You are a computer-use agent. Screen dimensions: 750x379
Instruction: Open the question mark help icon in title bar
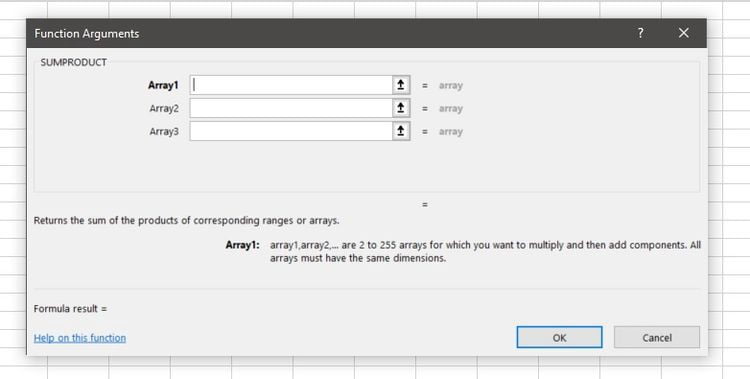pyautogui.click(x=640, y=33)
